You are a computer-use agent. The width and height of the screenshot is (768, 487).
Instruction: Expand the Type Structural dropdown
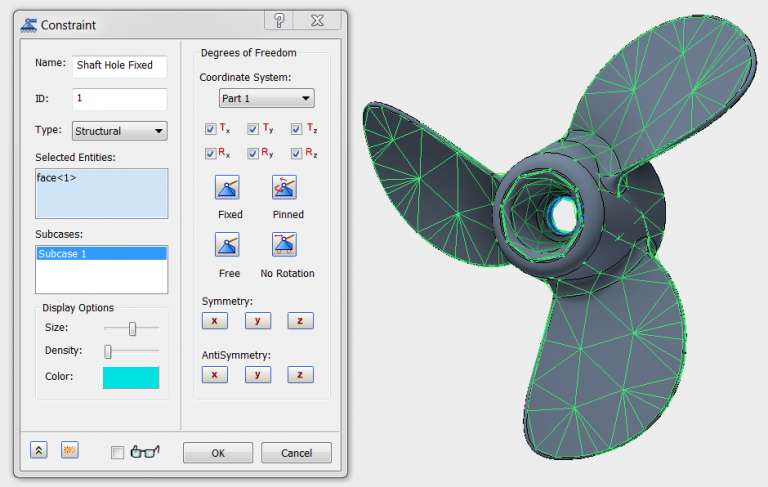120,131
